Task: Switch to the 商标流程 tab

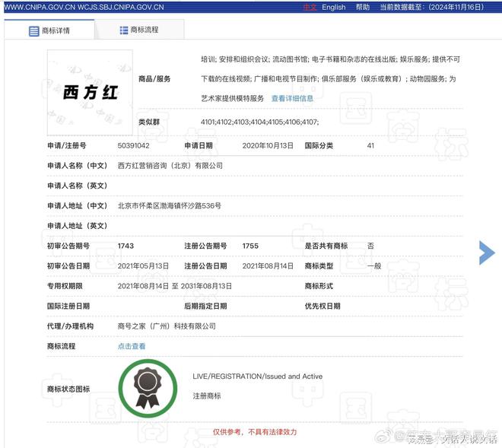Action: [x=139, y=30]
